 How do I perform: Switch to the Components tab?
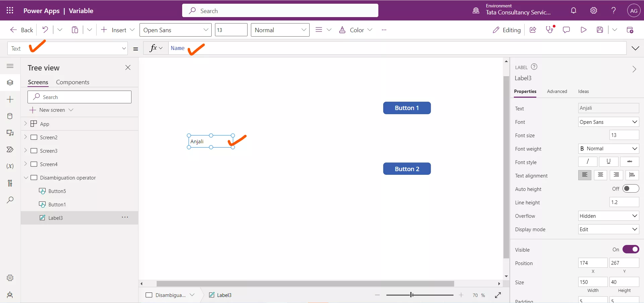(x=72, y=82)
